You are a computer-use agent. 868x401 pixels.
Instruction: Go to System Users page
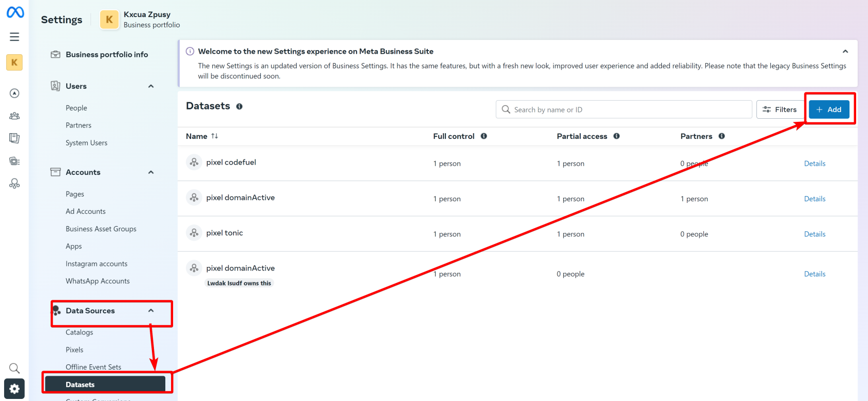86,143
